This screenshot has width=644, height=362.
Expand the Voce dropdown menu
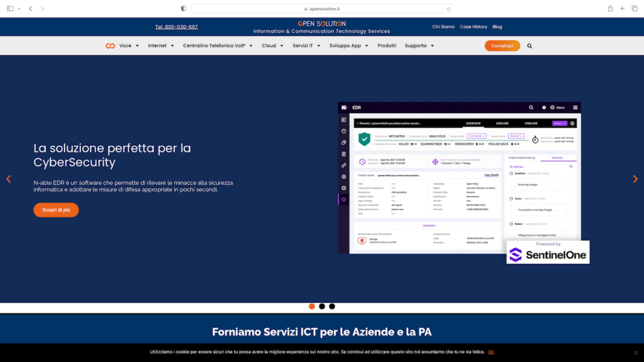tap(129, 46)
